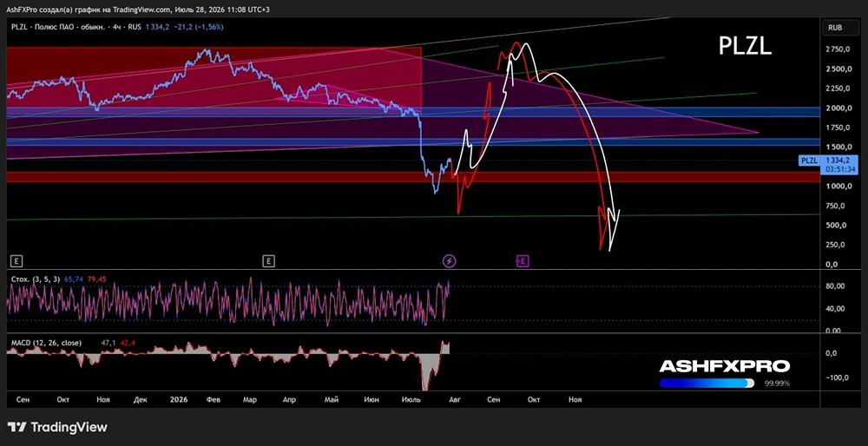Click the 2026 label on the time axis
The image size is (868, 446).
tap(178, 399)
